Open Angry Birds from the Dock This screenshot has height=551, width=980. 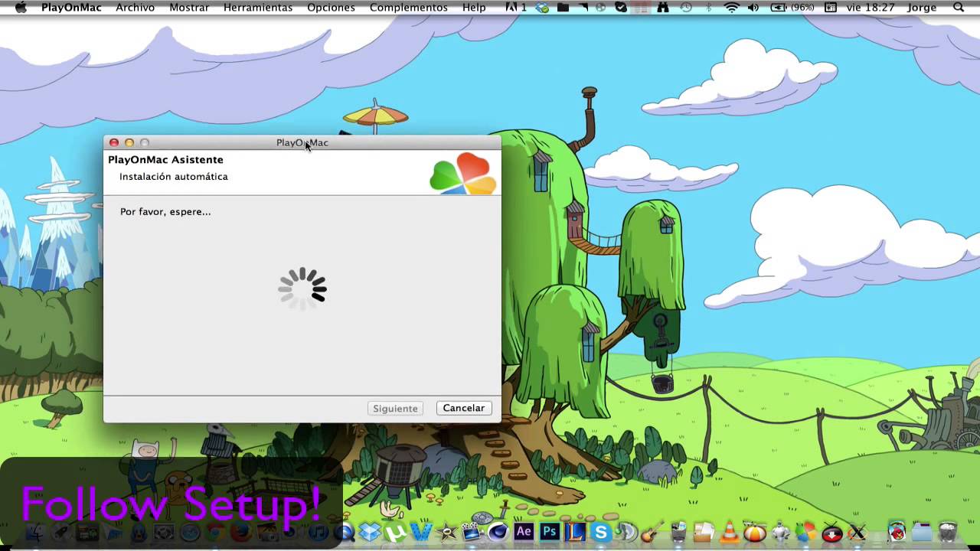pos(897,533)
